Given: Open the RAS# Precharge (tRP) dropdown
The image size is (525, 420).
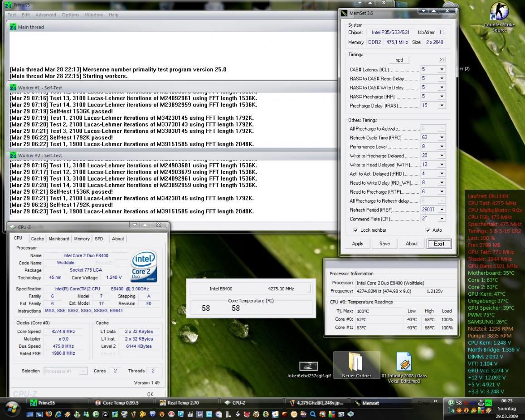Looking at the screenshot, I should [442, 97].
